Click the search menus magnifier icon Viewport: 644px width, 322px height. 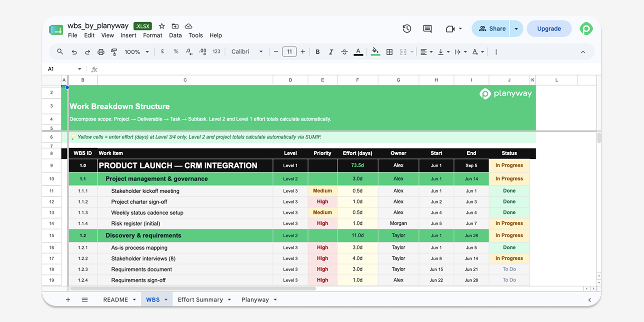[60, 52]
